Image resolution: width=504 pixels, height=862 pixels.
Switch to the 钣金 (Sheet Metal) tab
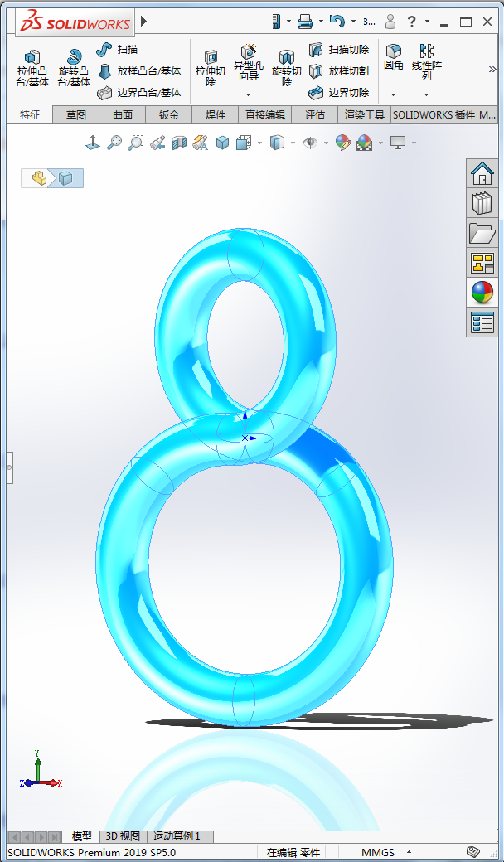pyautogui.click(x=169, y=115)
